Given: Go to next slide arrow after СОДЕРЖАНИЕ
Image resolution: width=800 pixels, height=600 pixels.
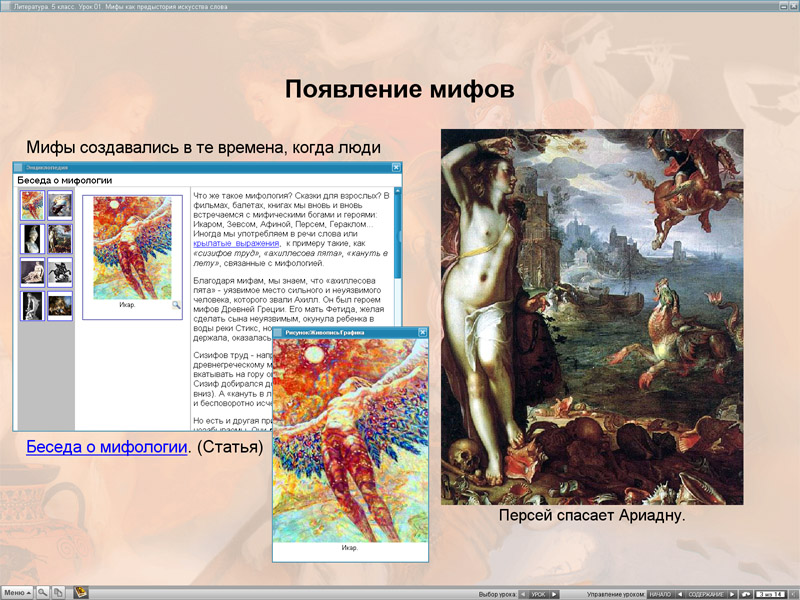Looking at the screenshot, I should (x=732, y=594).
